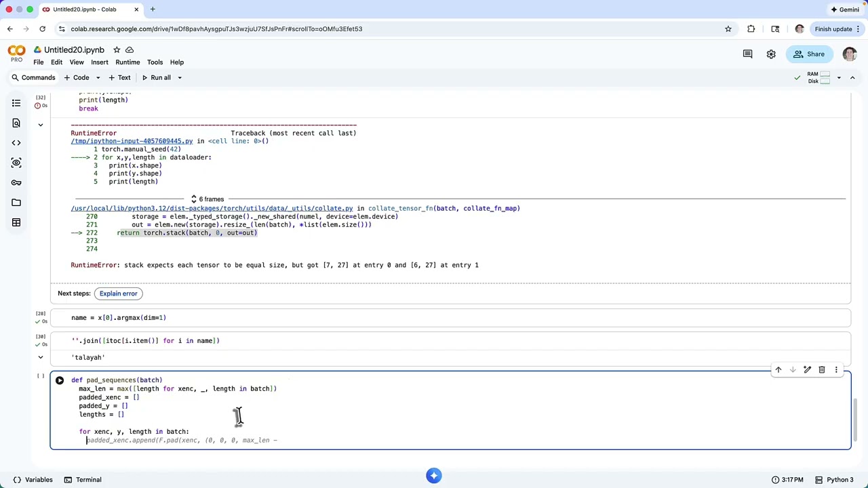Image resolution: width=868 pixels, height=488 pixels.
Task: Click the cloud save status icon
Action: 130,50
